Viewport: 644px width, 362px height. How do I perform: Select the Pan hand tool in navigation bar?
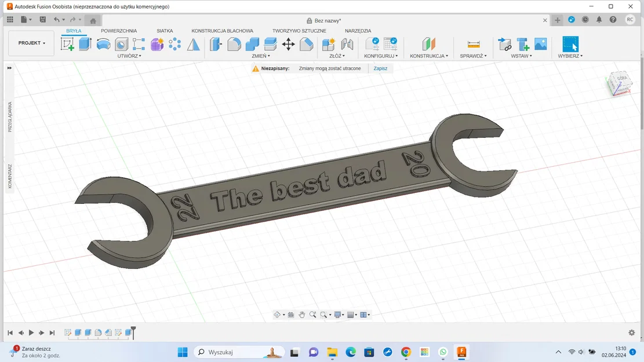pos(302,315)
